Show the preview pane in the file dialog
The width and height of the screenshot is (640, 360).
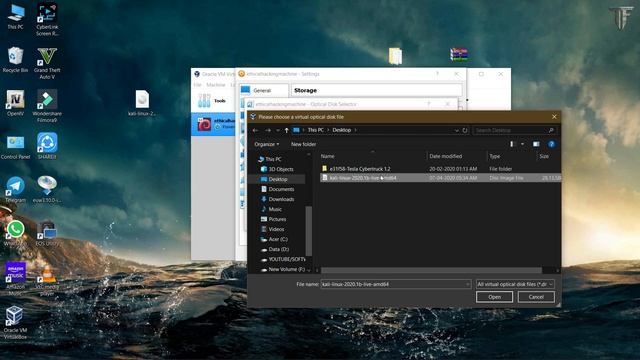coord(536,144)
